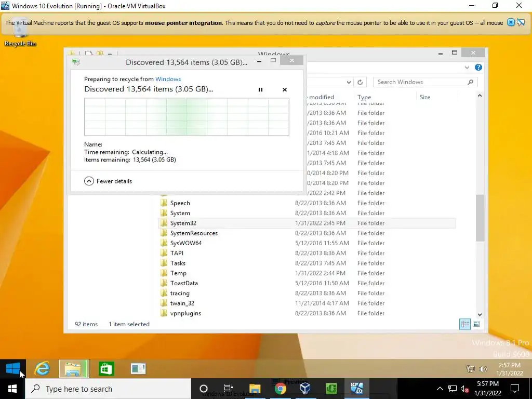
Task: Collapse with Fewer details
Action: tap(108, 181)
